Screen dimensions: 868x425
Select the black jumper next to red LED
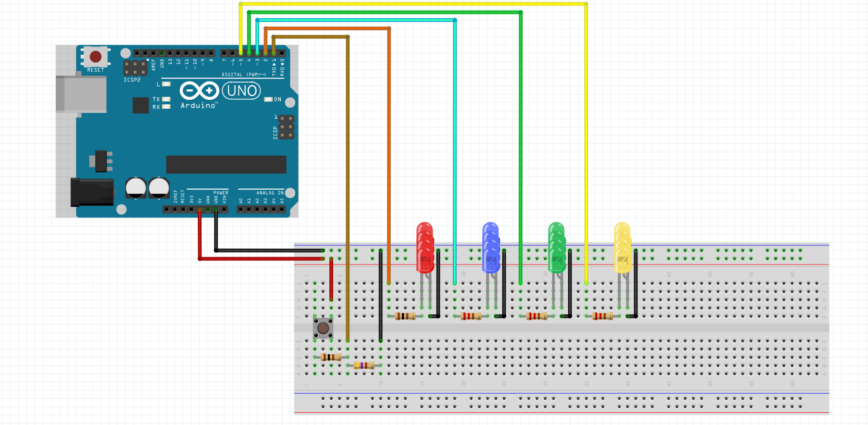pos(438,284)
